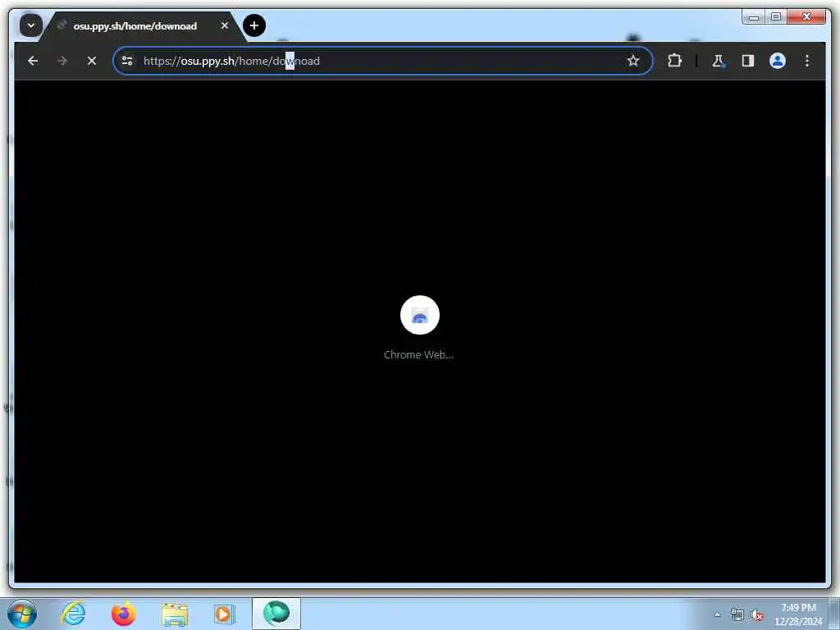Screen dimensions: 840x630
Task: Open the network tray icon
Action: pos(737,614)
